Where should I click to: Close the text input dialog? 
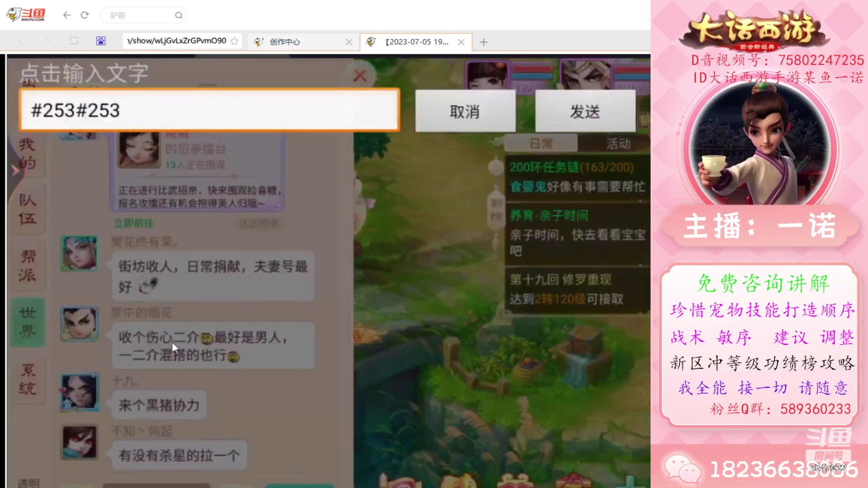360,75
